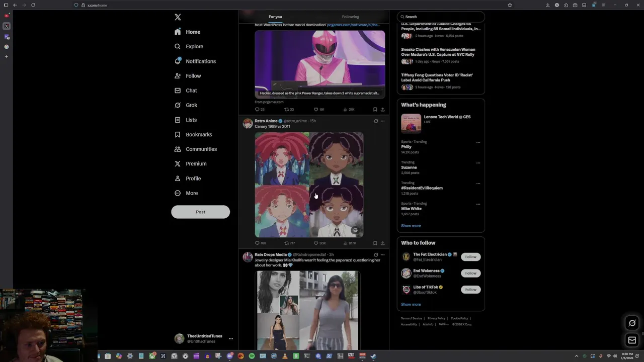Image resolution: width=644 pixels, height=362 pixels.
Task: Share the Retro Anime post
Action: click(382, 243)
